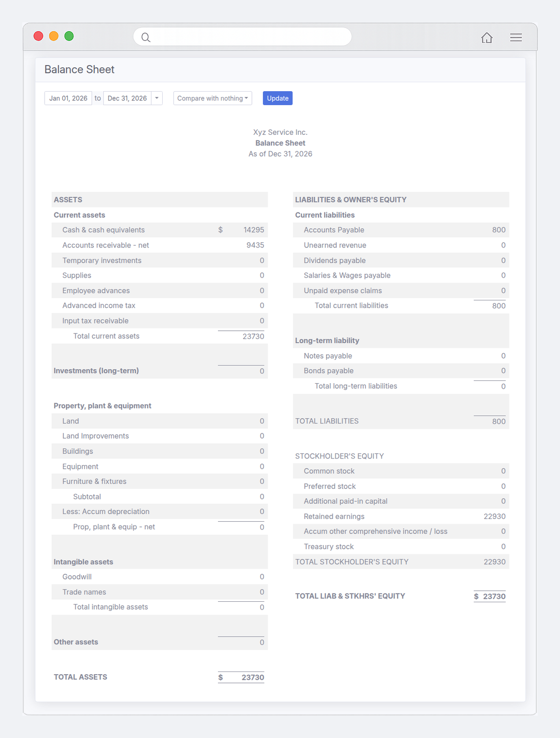
Task: Select the Dec 31, 2026 end date field
Action: click(127, 98)
